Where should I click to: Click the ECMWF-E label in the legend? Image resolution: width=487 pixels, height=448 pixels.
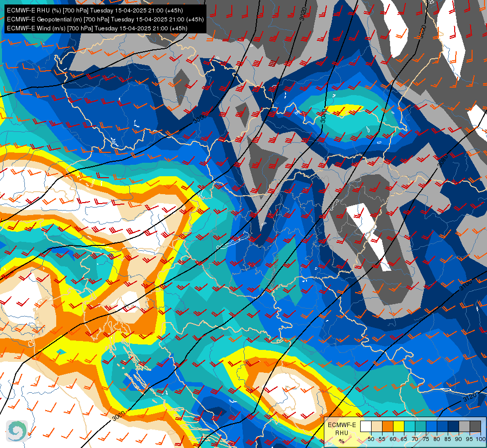(342, 425)
